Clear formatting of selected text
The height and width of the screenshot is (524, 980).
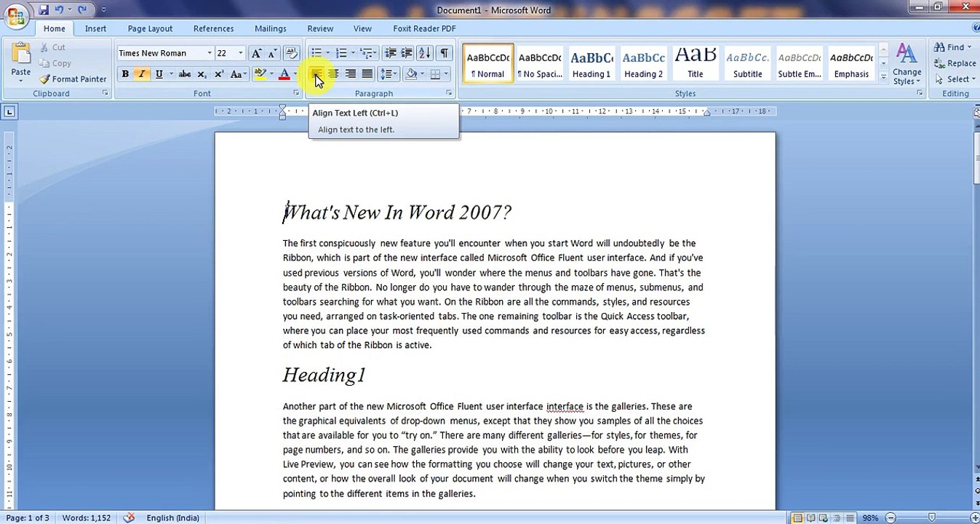point(291,53)
